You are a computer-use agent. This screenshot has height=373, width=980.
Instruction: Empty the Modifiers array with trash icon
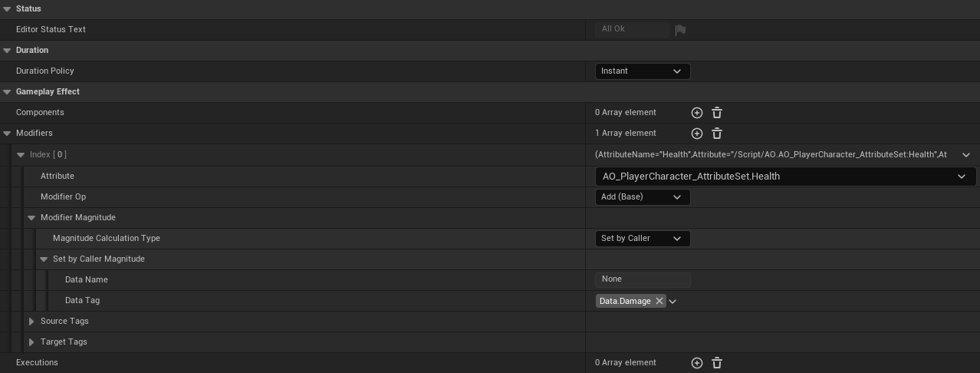pos(717,134)
